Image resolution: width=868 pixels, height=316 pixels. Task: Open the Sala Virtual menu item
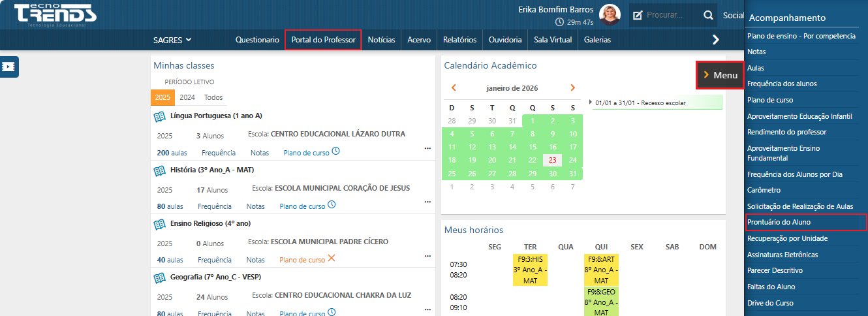(x=553, y=40)
